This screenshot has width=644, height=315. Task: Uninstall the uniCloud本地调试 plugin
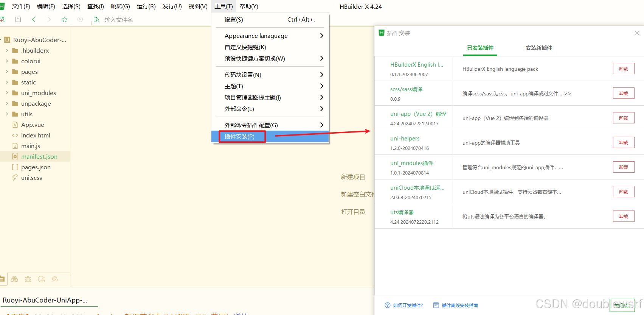624,192
